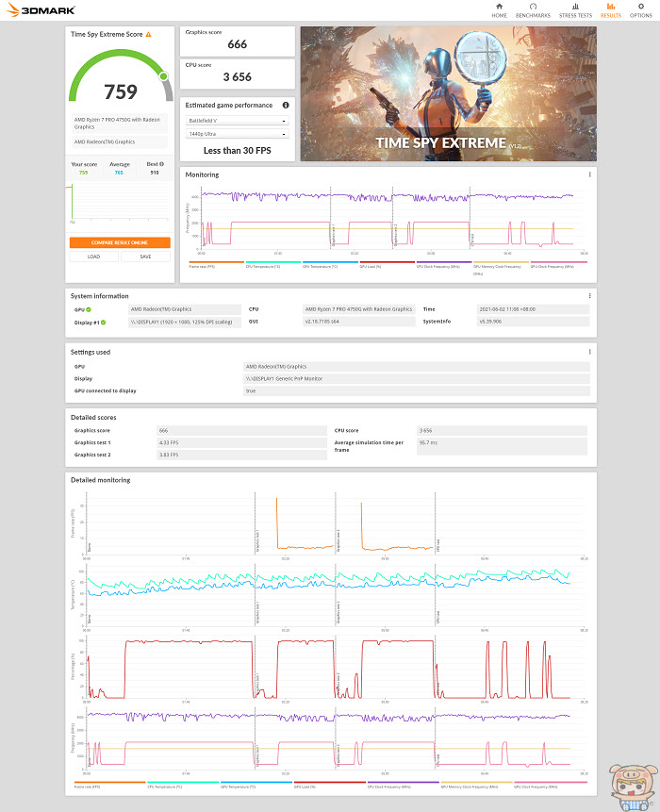
Task: Click the LOAD button
Action: [93, 257]
